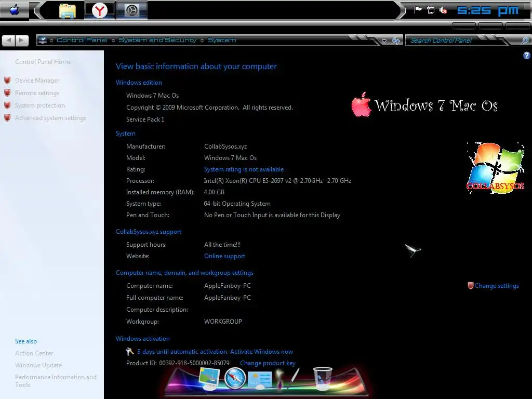Open the contact card icon in dock
The height and width of the screenshot is (399, 532).
[260, 380]
